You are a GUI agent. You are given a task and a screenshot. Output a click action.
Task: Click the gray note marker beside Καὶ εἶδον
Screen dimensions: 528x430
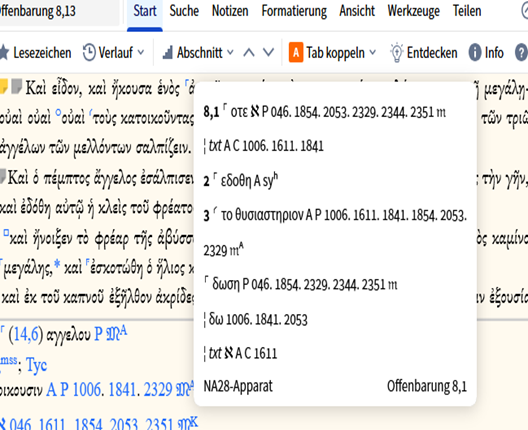[x=16, y=86]
